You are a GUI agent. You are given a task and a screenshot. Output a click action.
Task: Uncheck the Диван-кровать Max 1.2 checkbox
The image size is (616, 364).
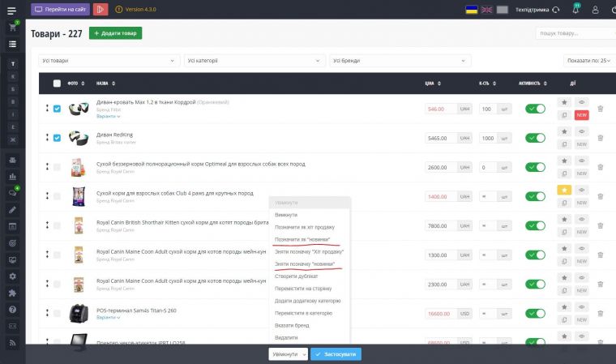[x=57, y=109]
